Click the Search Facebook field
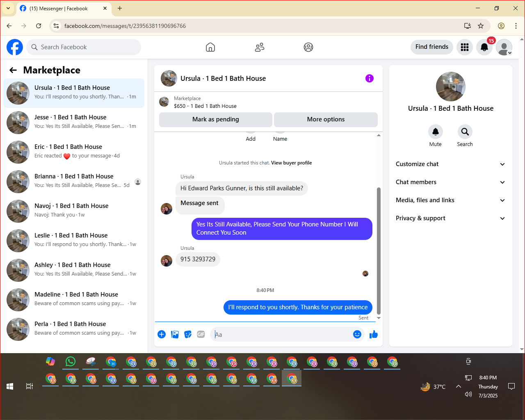Viewport: 525px width, 420px height. 84,47
